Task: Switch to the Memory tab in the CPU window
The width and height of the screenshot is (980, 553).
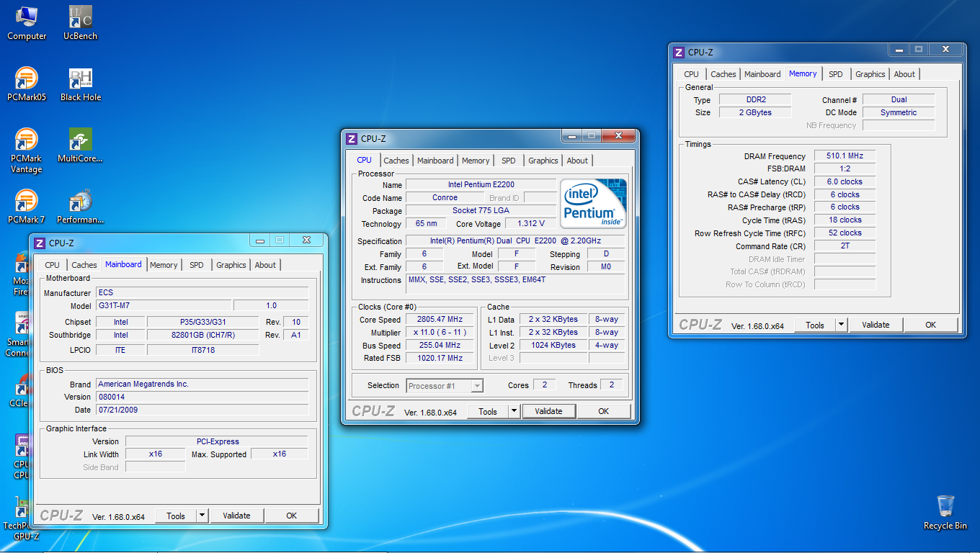Action: coord(476,161)
